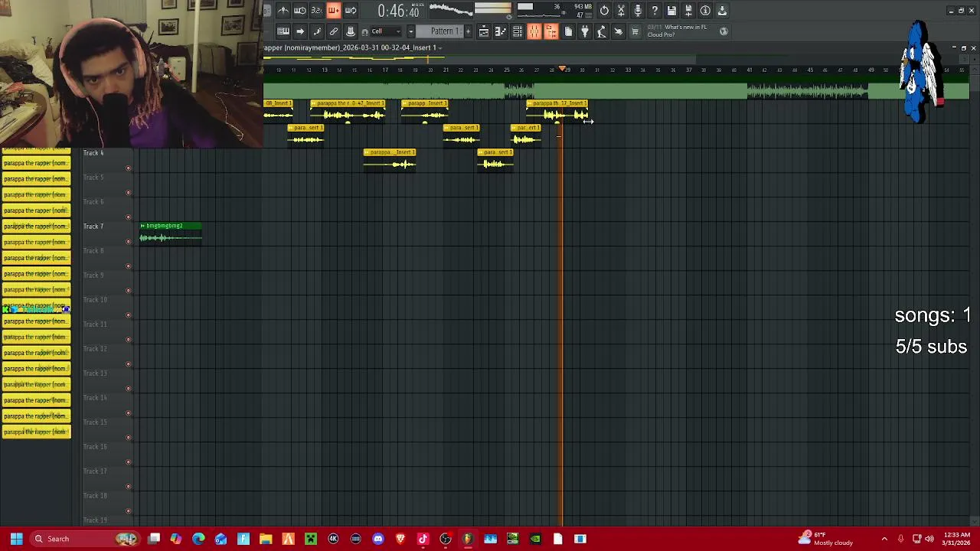Open the plugin picker plug icon
The width and height of the screenshot is (980, 551).
pos(585,31)
